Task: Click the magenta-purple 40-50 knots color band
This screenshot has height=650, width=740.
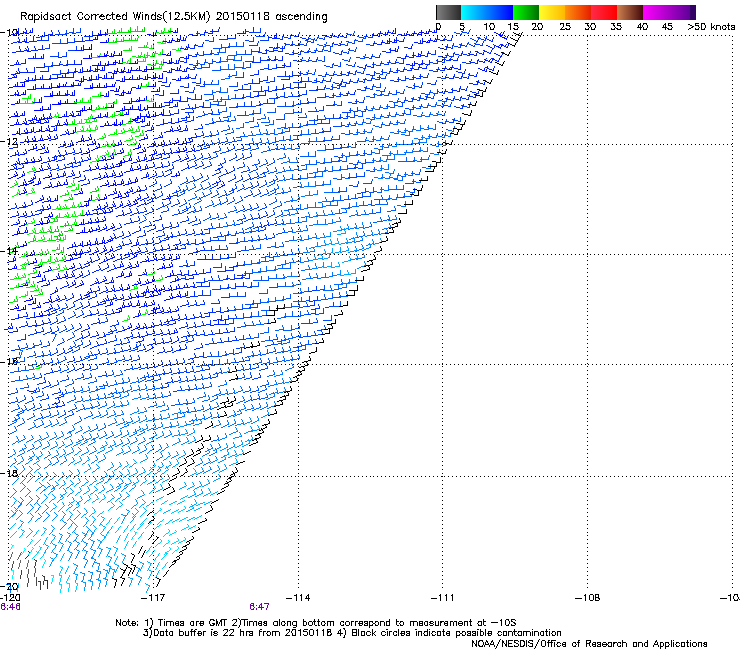Action: coord(669,12)
